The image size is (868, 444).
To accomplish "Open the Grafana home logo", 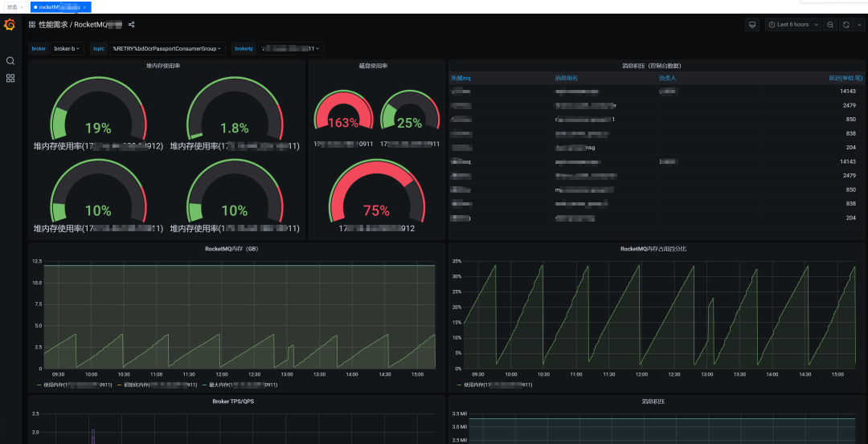I will tap(10, 26).
